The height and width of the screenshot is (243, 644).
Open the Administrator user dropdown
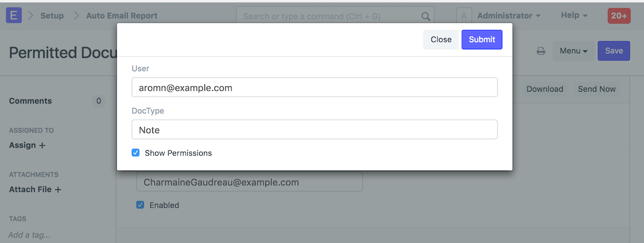point(508,16)
